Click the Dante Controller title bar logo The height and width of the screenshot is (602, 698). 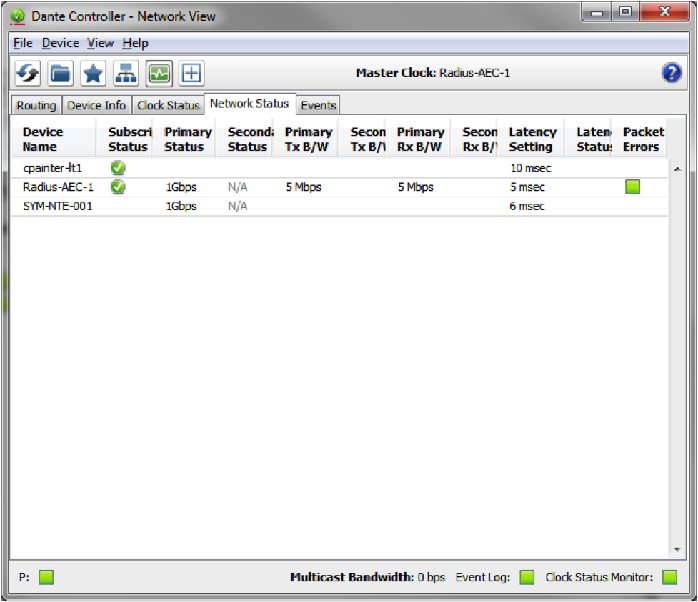tap(18, 16)
